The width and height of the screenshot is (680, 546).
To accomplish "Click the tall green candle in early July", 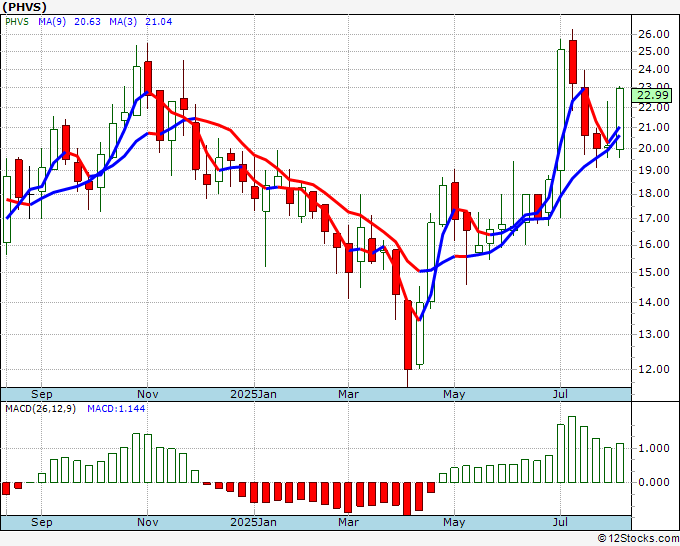I will 561,110.
